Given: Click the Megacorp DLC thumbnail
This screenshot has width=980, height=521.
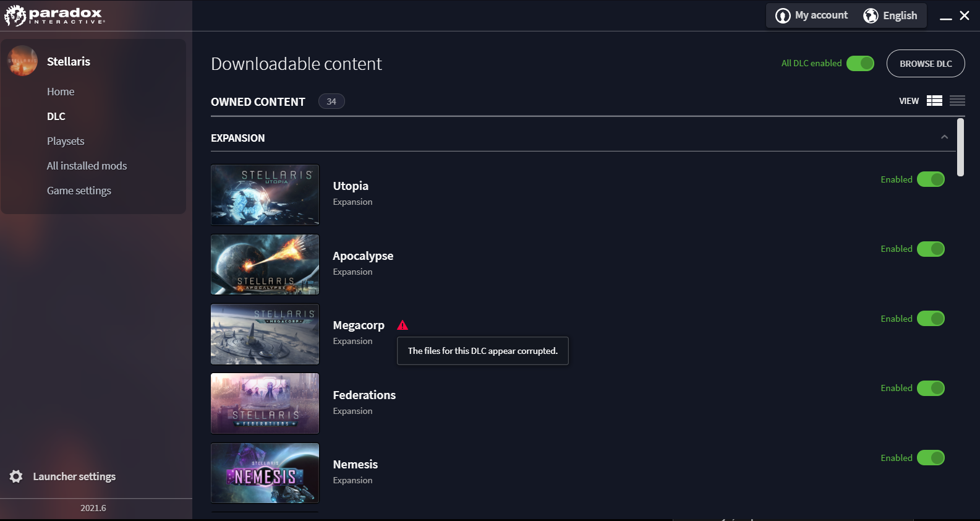Looking at the screenshot, I should coord(265,334).
